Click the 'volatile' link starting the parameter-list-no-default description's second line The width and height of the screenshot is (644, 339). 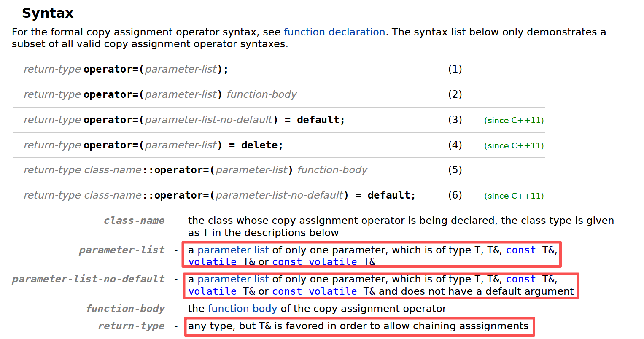212,291
